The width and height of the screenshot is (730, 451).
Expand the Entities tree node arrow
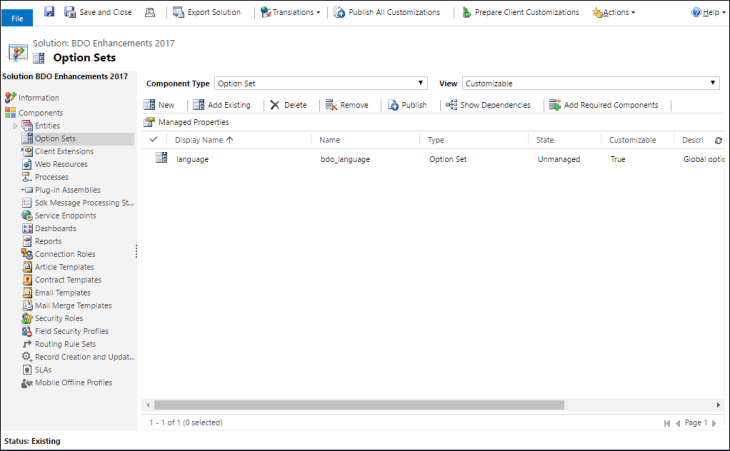point(15,126)
